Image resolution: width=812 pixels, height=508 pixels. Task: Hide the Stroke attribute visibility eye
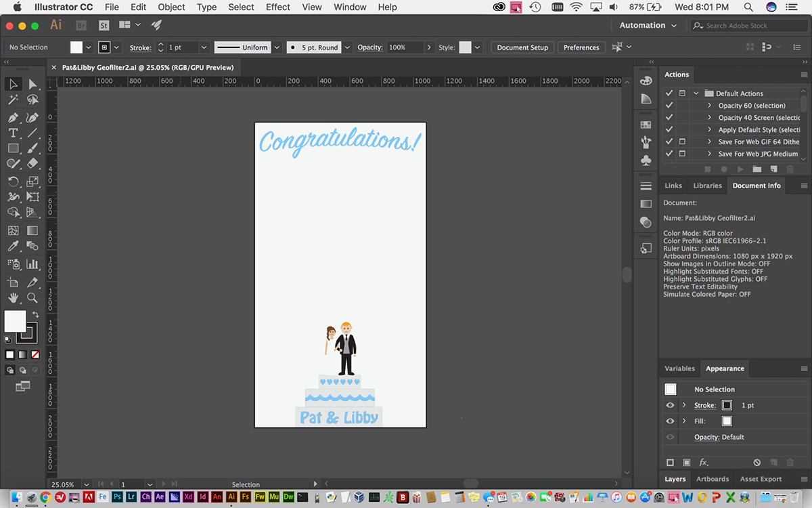[x=670, y=405]
